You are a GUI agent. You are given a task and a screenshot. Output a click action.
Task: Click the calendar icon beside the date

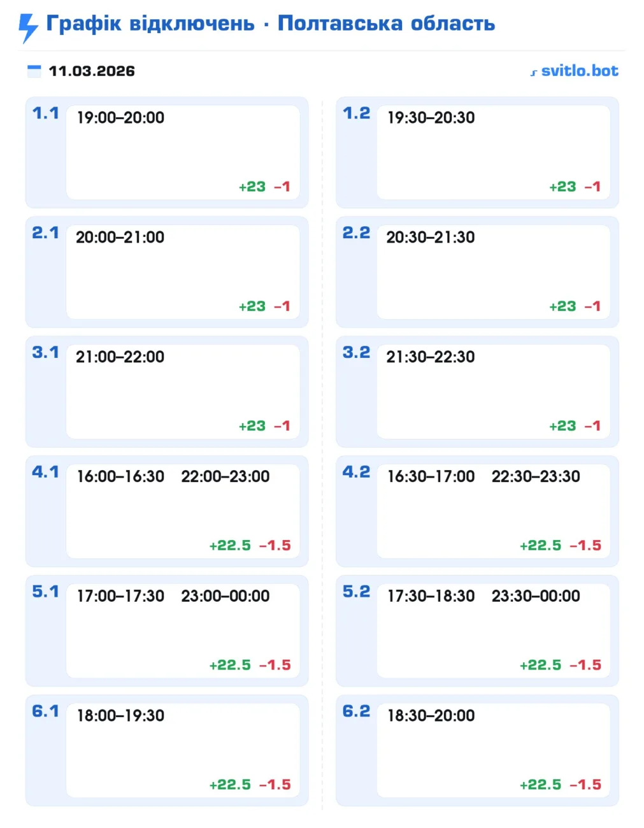(34, 71)
